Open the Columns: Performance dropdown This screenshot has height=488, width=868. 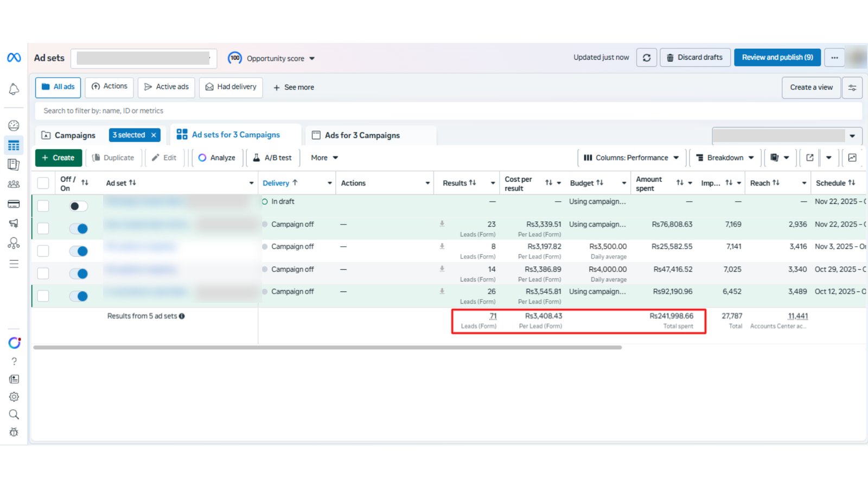click(x=631, y=158)
